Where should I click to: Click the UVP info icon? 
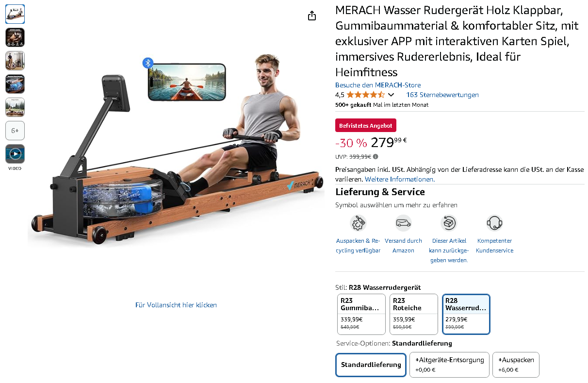[376, 157]
